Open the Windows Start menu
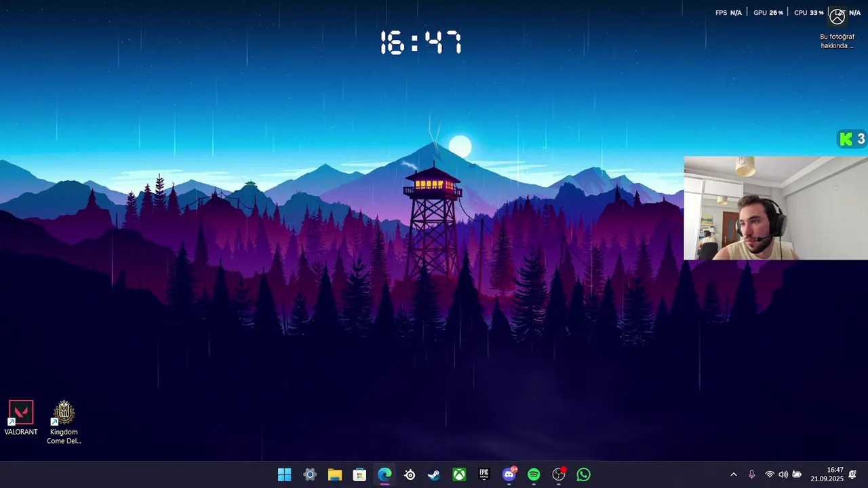 click(285, 474)
